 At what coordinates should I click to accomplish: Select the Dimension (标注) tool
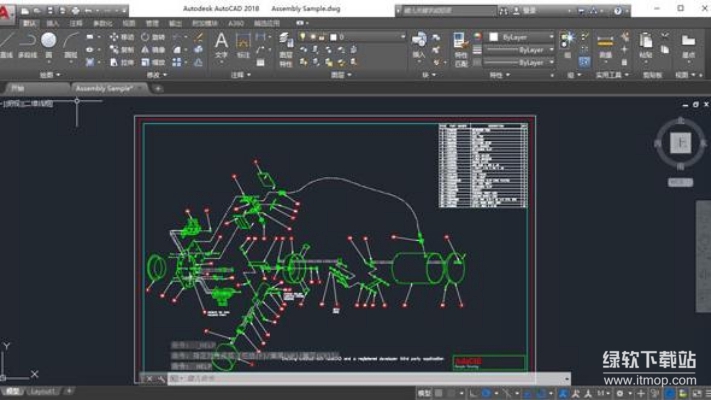[x=243, y=45]
